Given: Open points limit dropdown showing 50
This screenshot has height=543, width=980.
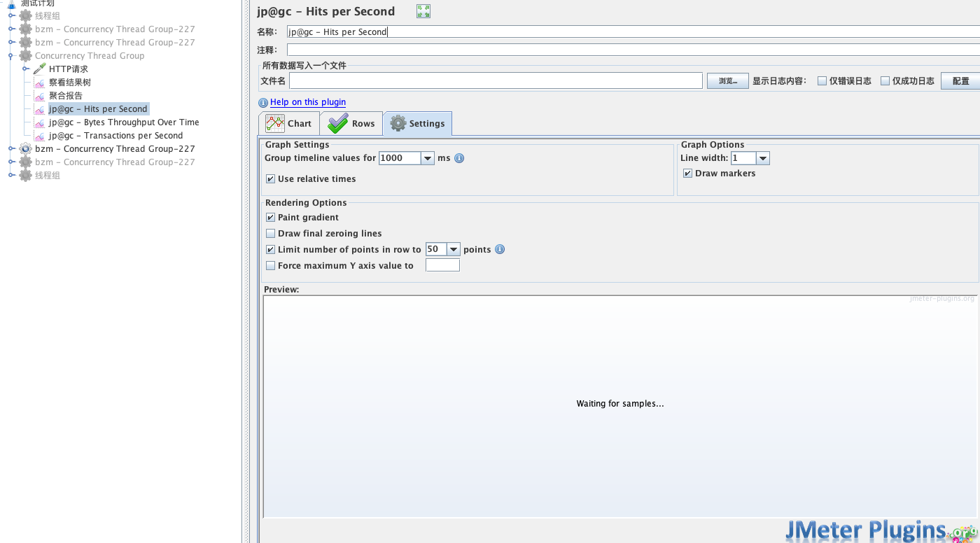Looking at the screenshot, I should tap(453, 249).
